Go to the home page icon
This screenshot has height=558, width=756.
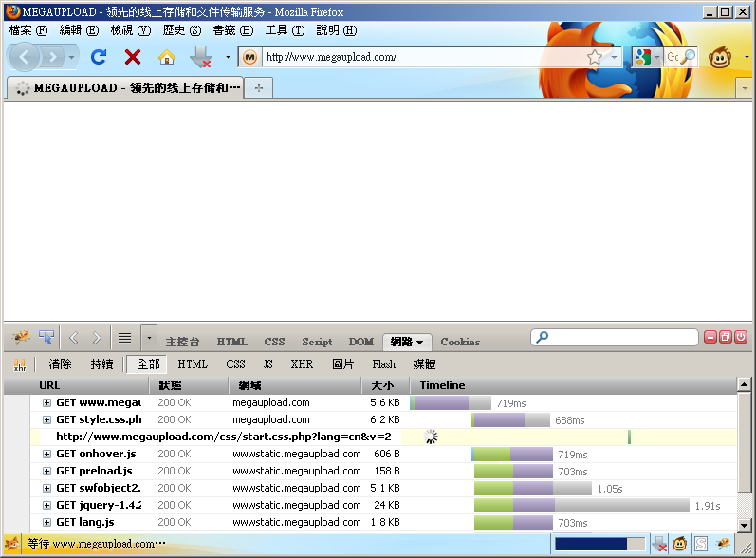point(167,57)
